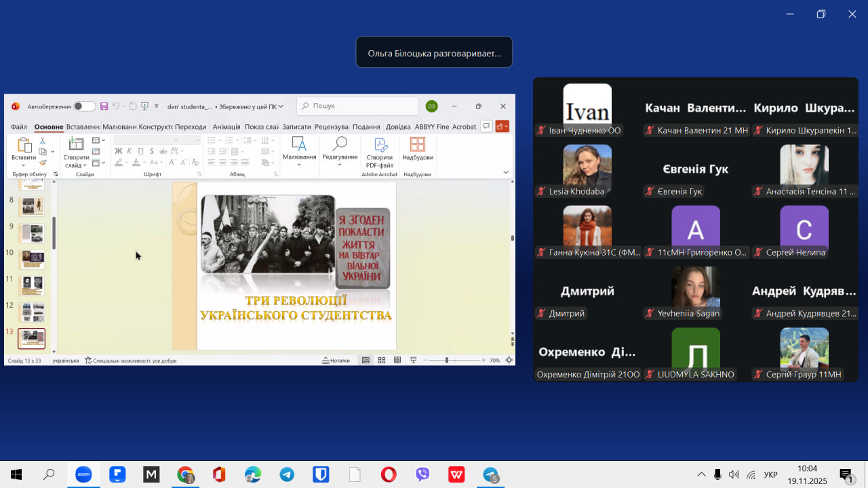The image size is (868, 488).
Task: Expand the Редагування editing dropdown
Action: coord(340,165)
